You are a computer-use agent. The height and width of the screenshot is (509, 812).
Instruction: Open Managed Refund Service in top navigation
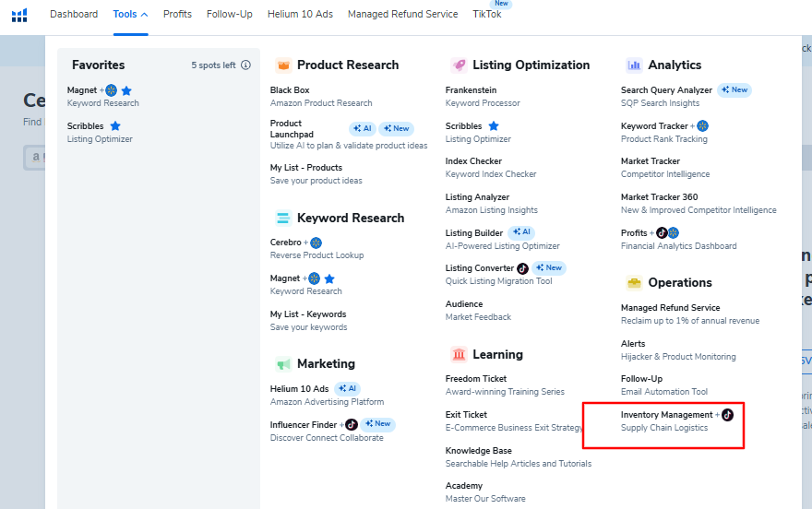[x=403, y=15]
